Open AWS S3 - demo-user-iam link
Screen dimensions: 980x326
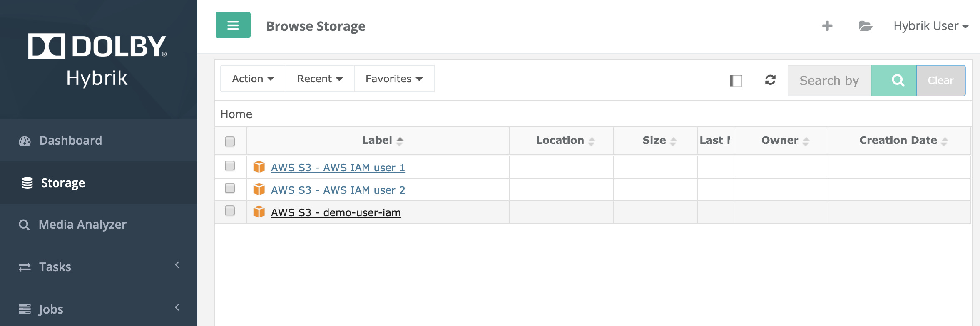336,212
